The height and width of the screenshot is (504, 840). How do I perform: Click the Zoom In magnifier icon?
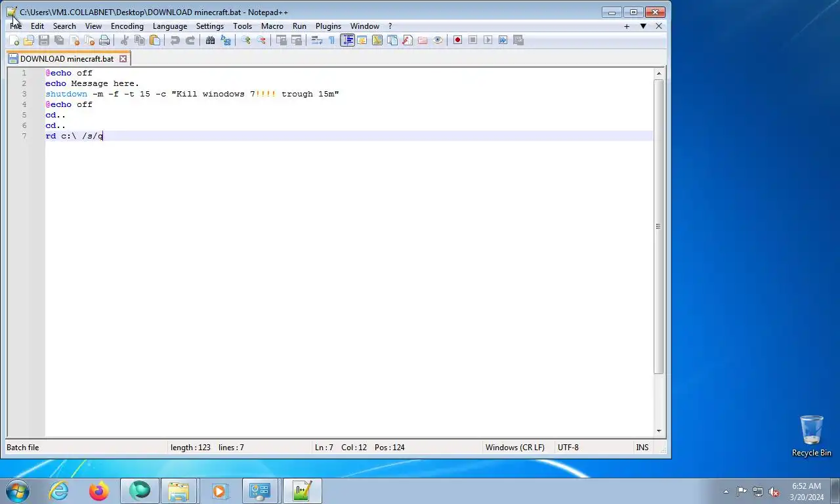[x=246, y=40]
